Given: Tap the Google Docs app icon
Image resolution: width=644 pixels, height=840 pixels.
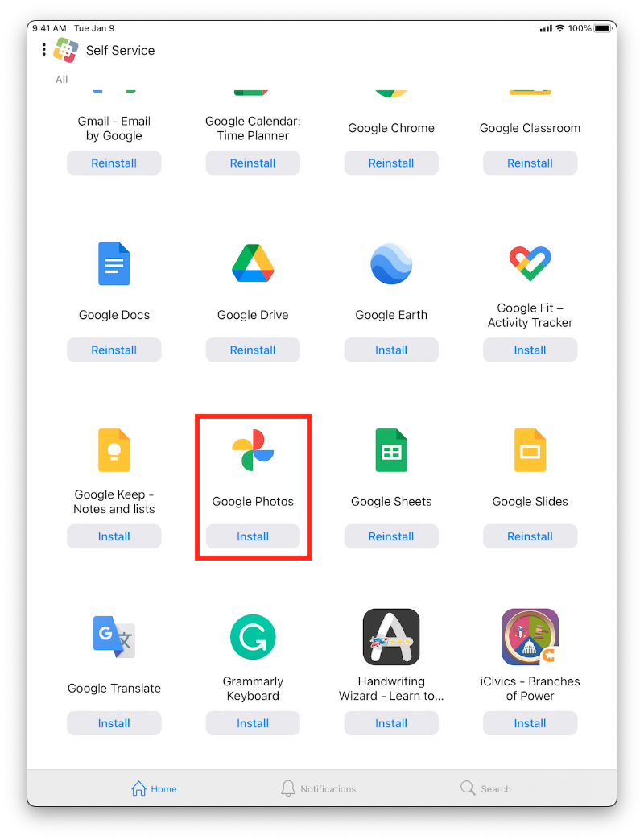Looking at the screenshot, I should pyautogui.click(x=114, y=263).
